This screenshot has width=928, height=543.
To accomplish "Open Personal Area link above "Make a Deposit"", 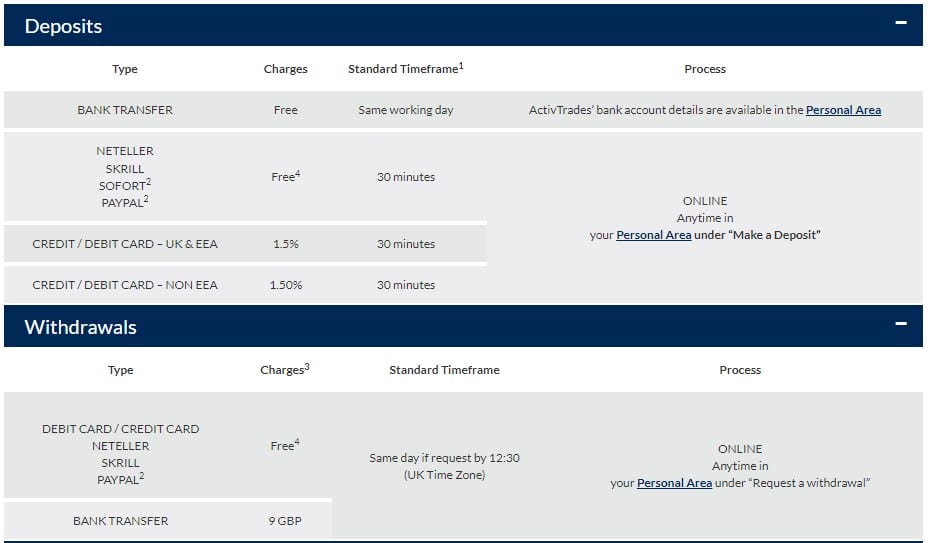I will click(653, 235).
